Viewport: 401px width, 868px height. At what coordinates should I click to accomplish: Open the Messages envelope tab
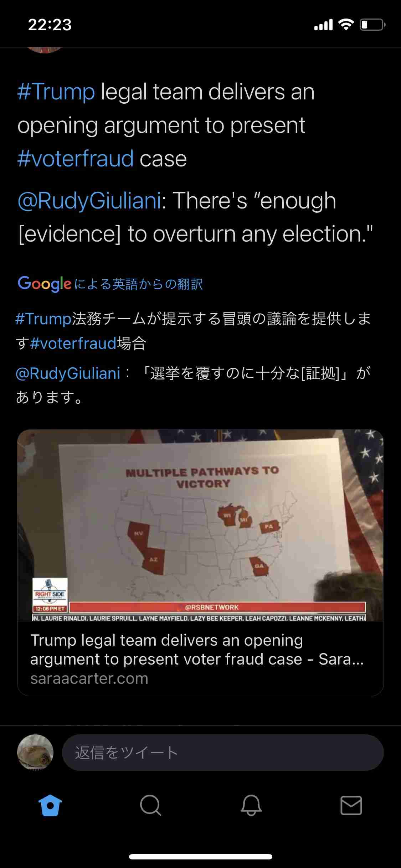coord(351,805)
